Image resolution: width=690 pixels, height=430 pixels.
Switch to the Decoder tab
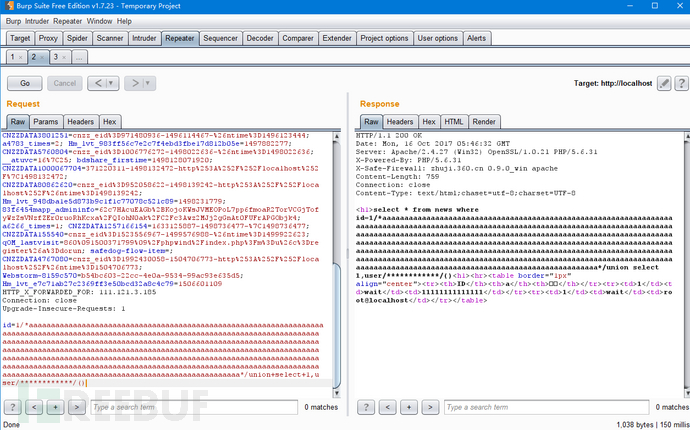[x=260, y=38]
